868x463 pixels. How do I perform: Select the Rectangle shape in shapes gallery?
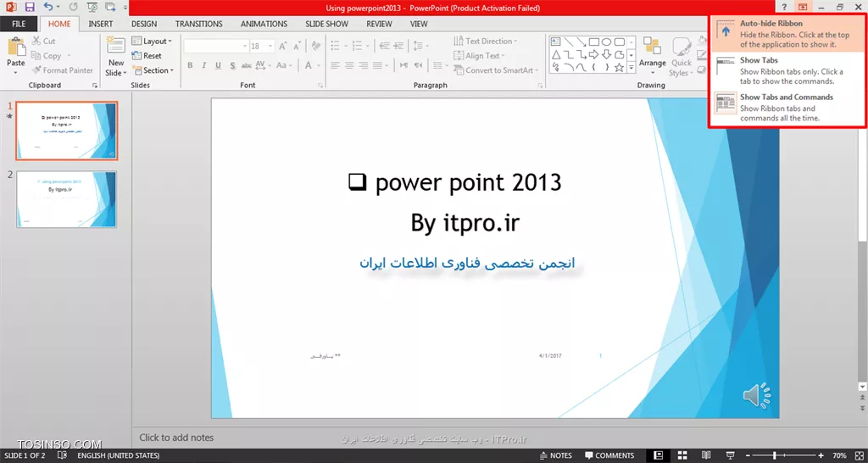(x=594, y=42)
